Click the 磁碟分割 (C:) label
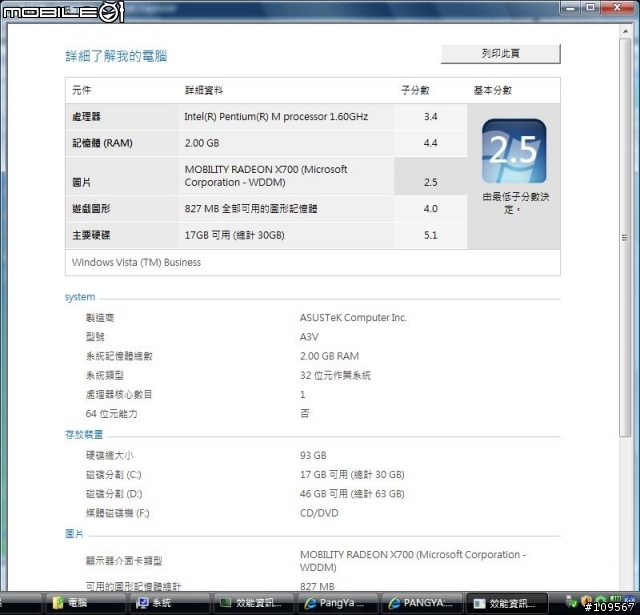Image resolution: width=640 pixels, height=615 pixels. coord(113,475)
